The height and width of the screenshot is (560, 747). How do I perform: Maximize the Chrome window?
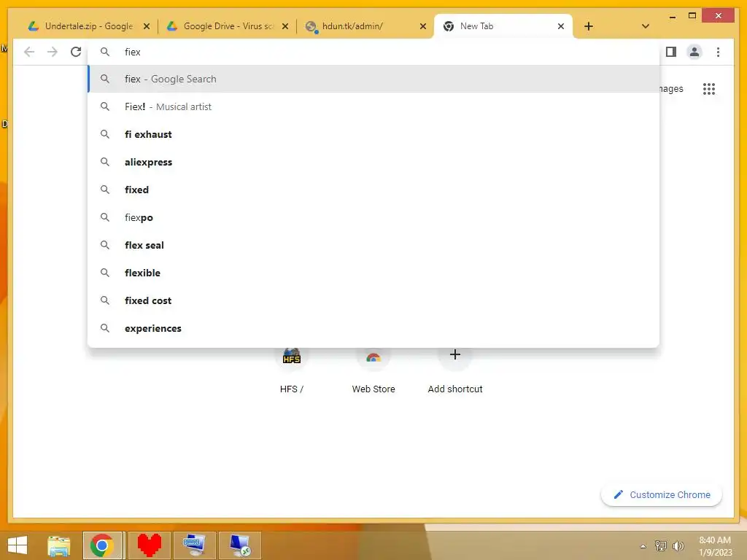[692, 16]
